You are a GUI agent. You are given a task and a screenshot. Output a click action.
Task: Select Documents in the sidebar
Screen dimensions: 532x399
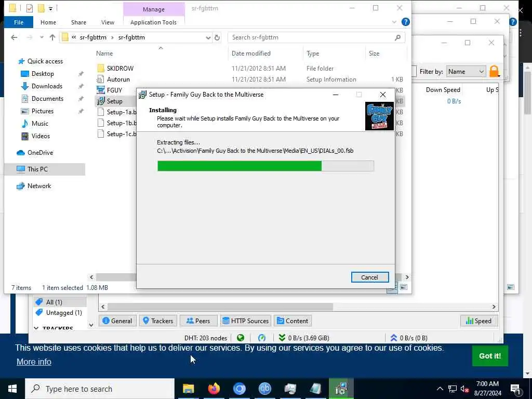point(47,98)
